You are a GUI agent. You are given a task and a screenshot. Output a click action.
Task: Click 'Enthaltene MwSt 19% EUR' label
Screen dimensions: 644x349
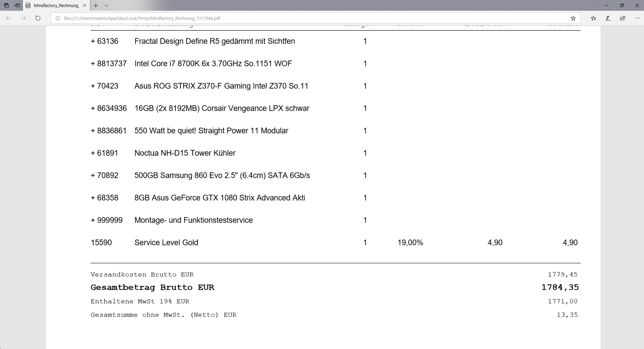[140, 301]
